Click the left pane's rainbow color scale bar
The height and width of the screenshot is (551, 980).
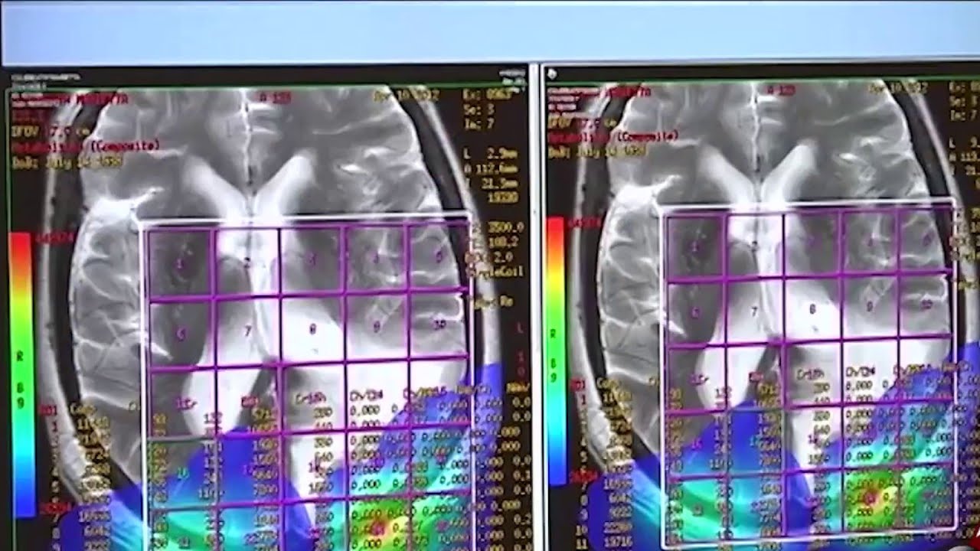pos(21,375)
